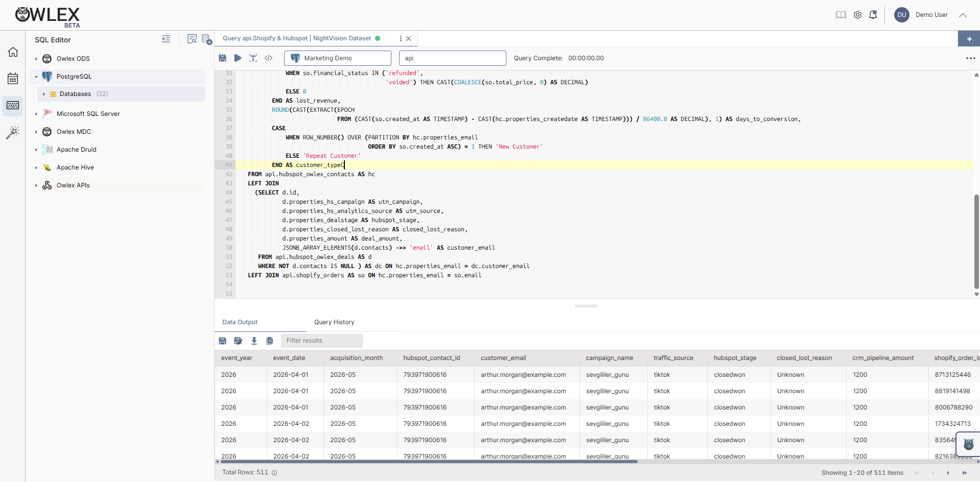
Task: Open the magic wand sidebar tool
Action: 13,133
